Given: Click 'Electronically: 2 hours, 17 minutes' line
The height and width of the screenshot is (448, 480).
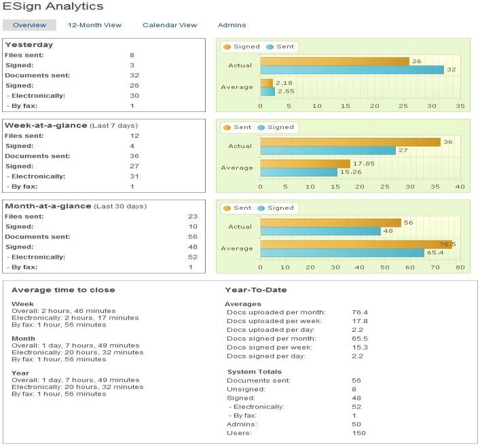Looking at the screenshot, I should pyautogui.click(x=75, y=318).
